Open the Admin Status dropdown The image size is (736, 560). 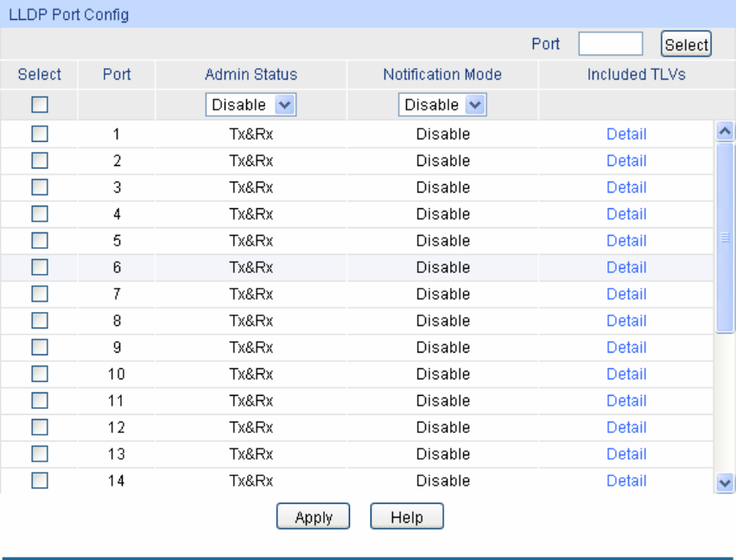[251, 105]
